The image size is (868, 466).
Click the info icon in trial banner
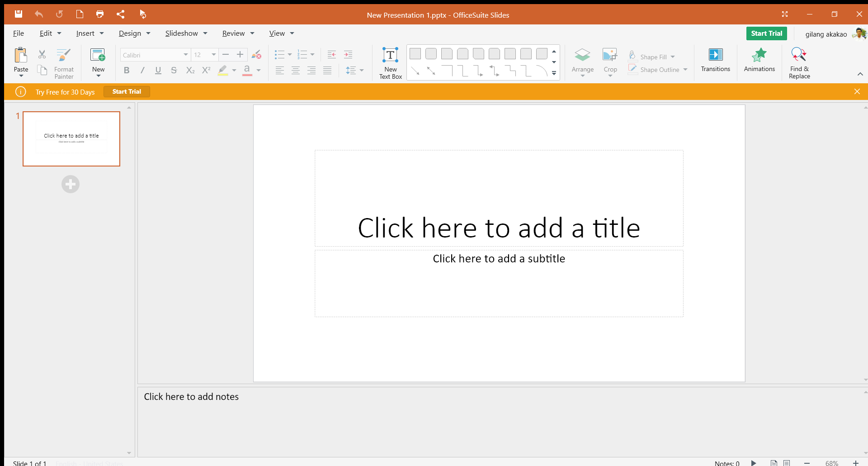coord(21,92)
